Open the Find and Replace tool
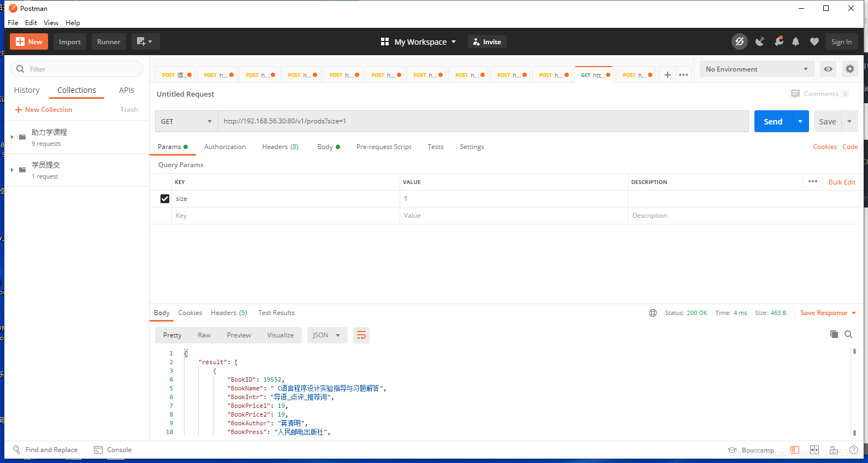868x463 pixels. (45, 450)
